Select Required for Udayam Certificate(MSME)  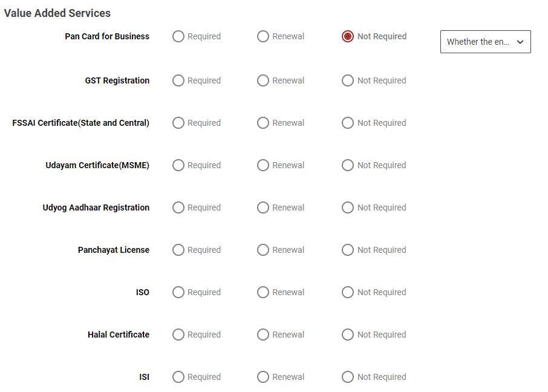178,165
